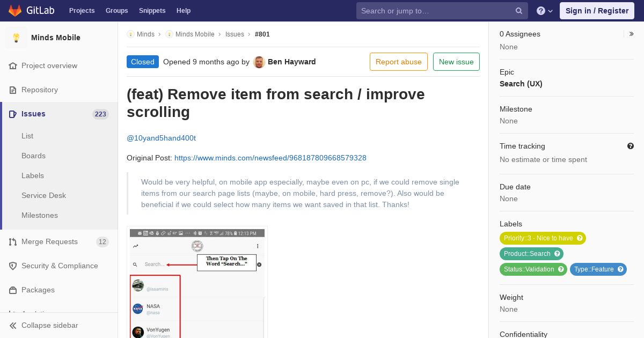
Task: Click the Collapse sidebar chevrons icon
Action: coord(13,325)
